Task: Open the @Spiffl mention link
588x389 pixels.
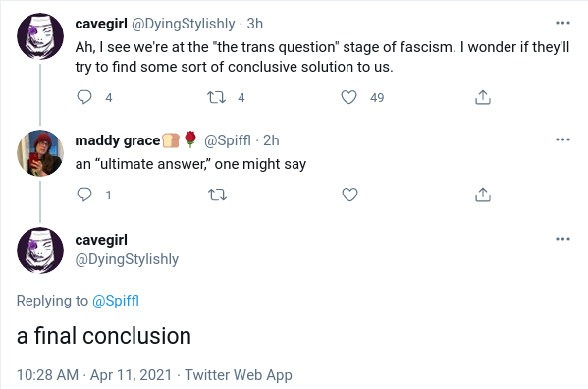Action: tap(116, 301)
